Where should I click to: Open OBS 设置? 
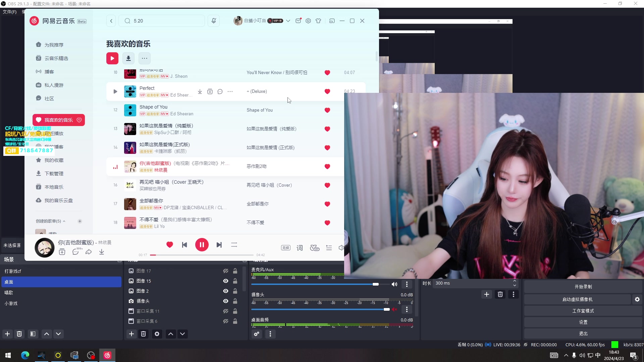click(583, 322)
